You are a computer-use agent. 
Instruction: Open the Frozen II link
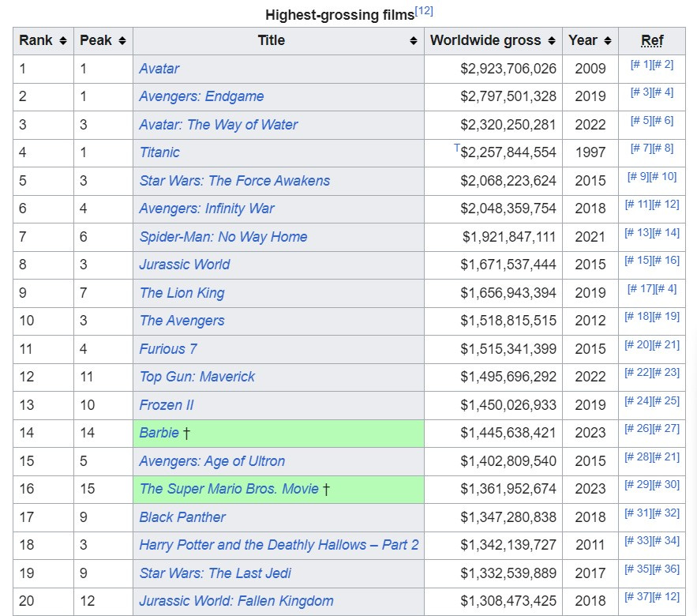point(167,404)
